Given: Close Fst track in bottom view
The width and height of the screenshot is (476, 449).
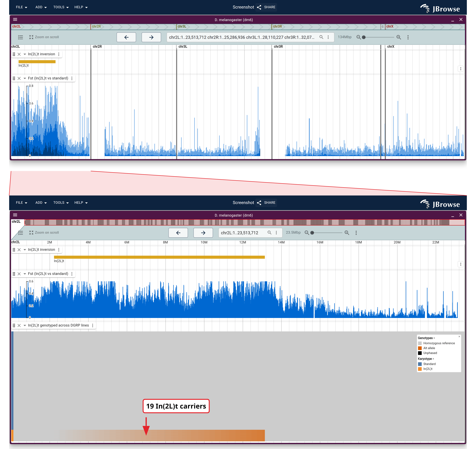Looking at the screenshot, I should (19, 274).
